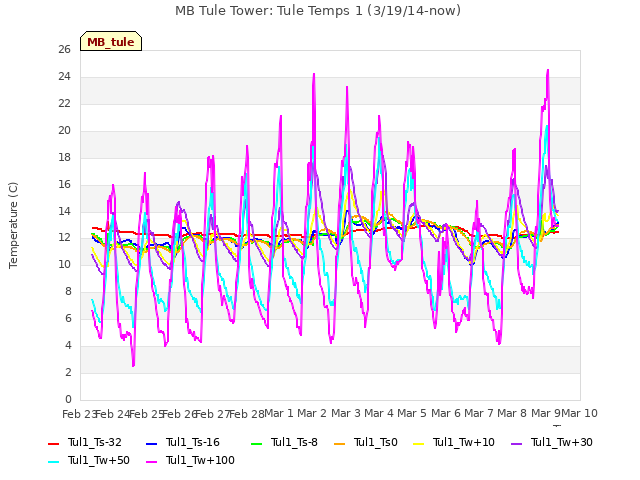
Task: Click the 0 y-axis tick label
Action: pyautogui.click(x=68, y=399)
